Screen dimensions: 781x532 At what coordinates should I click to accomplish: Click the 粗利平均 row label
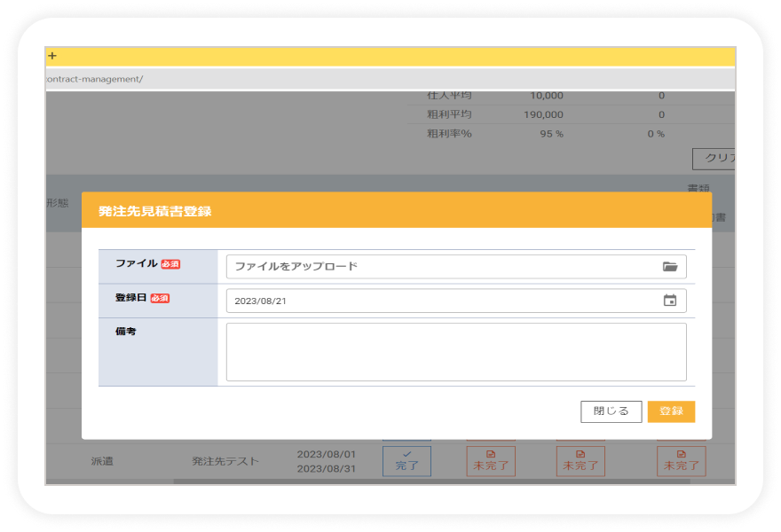(449, 114)
